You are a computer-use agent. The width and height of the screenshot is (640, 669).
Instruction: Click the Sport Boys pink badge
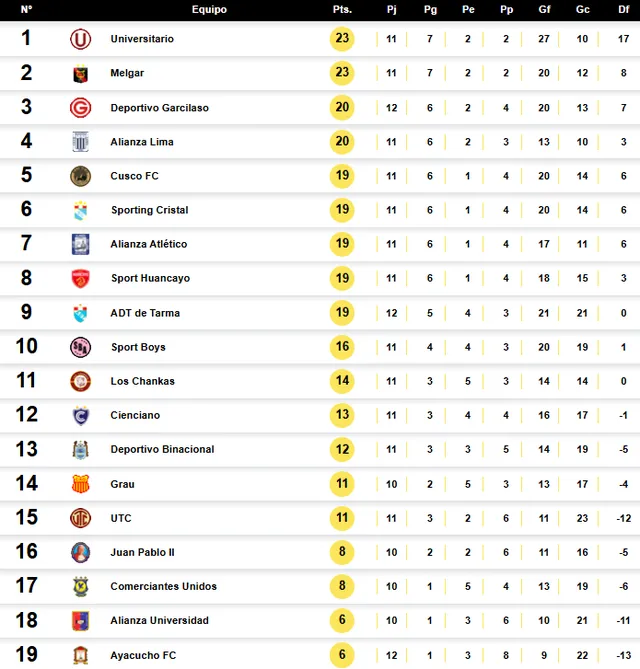[80, 347]
